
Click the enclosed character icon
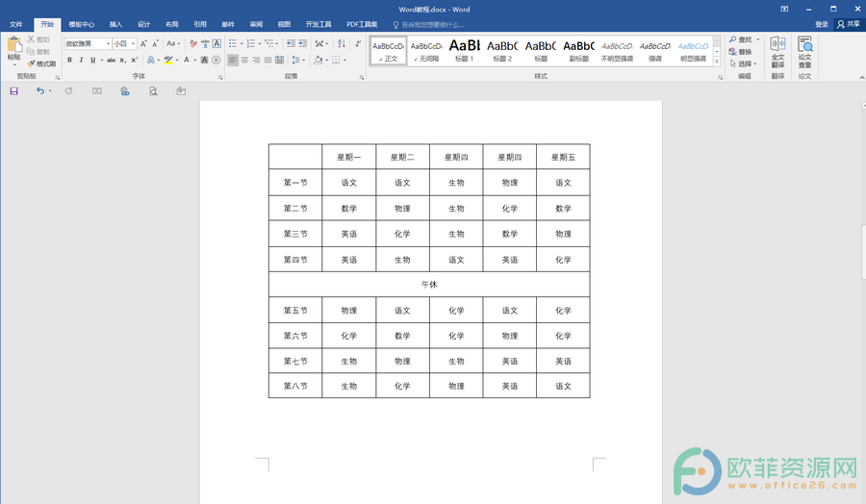(x=216, y=60)
